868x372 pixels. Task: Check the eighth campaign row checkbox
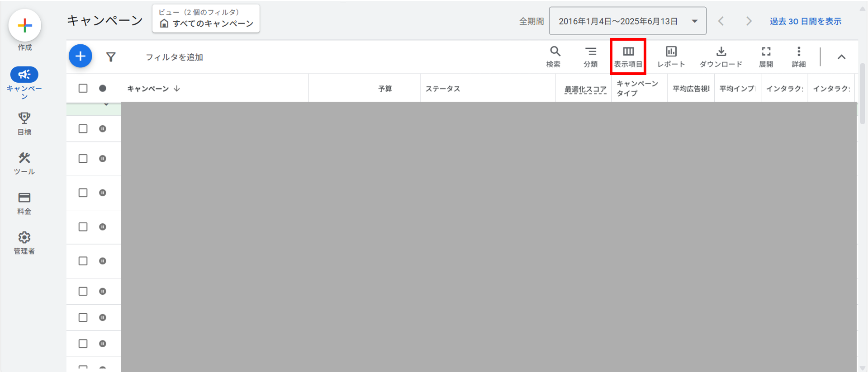(x=83, y=344)
